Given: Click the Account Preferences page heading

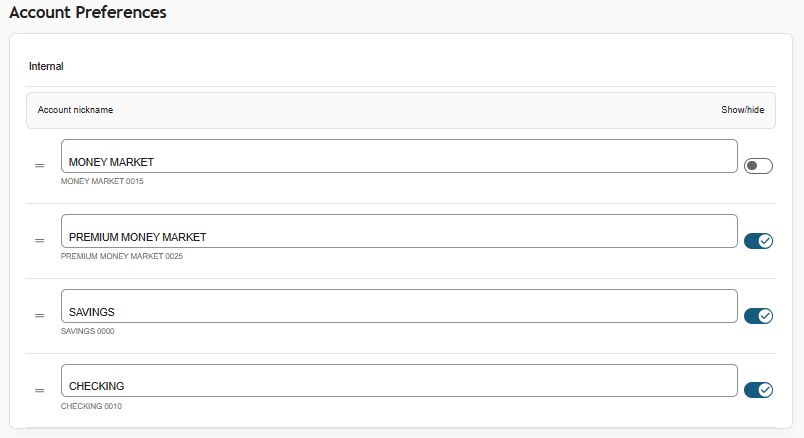Looking at the screenshot, I should coord(88,13).
